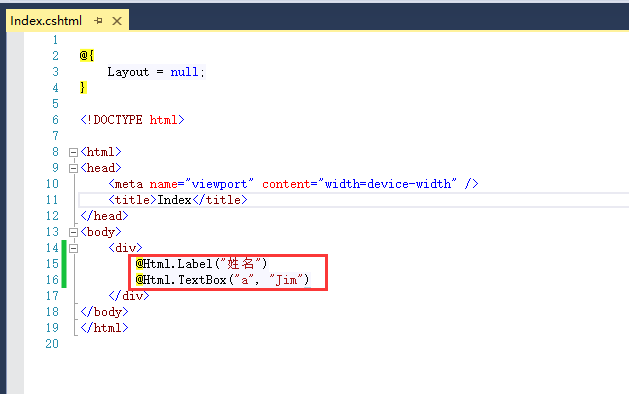The image size is (629, 394).
Task: Click the @Html.TextBox("a", "Jim") line
Action: click(x=223, y=280)
